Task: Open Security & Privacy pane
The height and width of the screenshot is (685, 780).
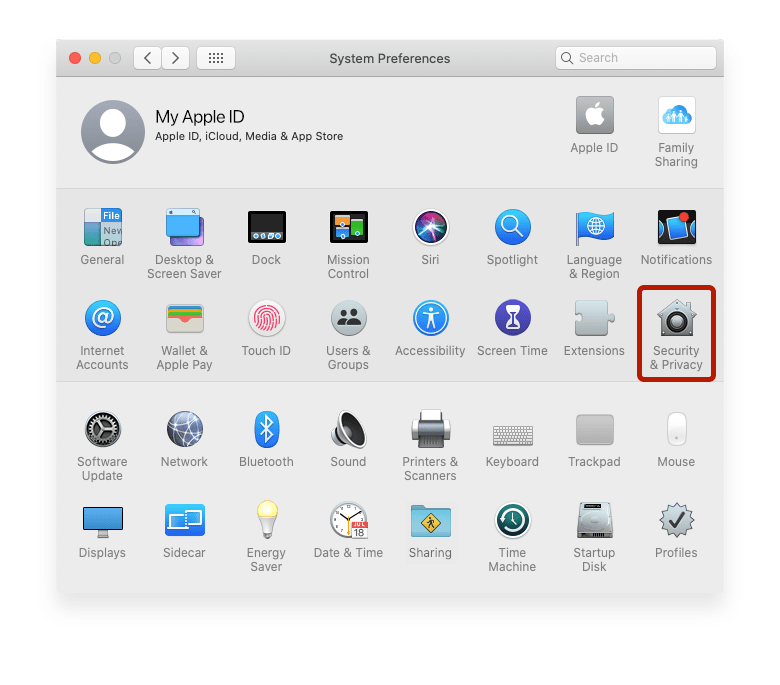Action: [x=677, y=318]
